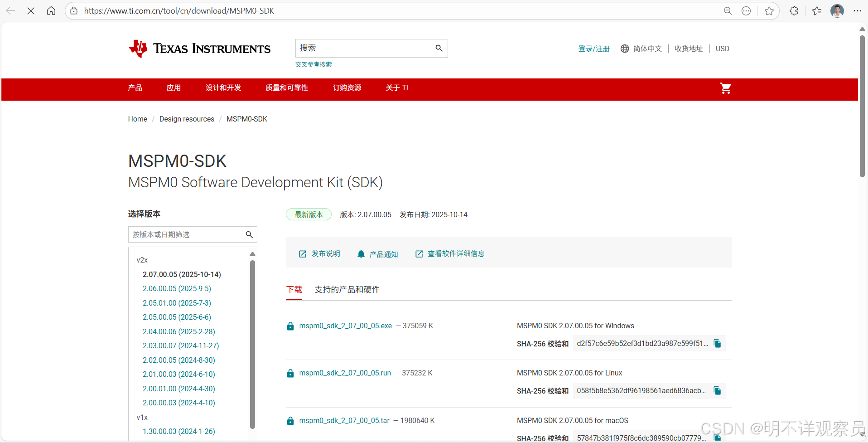Select version 2.02.00.05 (2024-8-30)
868x443 pixels.
[179, 360]
